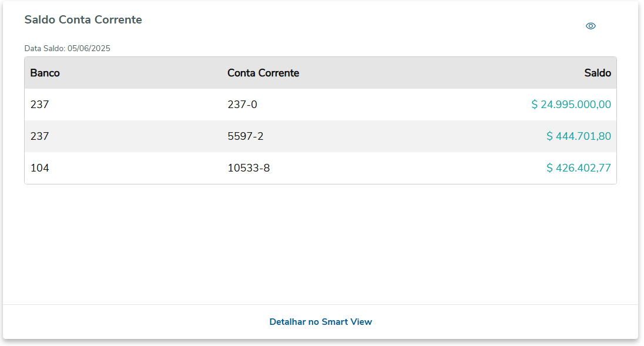Select bank code 104
Screen dimensions: 644x346
point(40,169)
